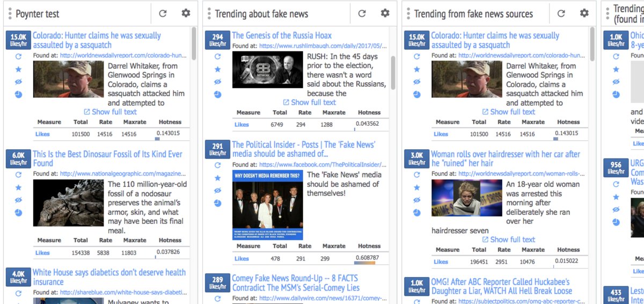Refresh the Woman rolls over hairdresser story
The image size is (644, 304).
point(416,175)
